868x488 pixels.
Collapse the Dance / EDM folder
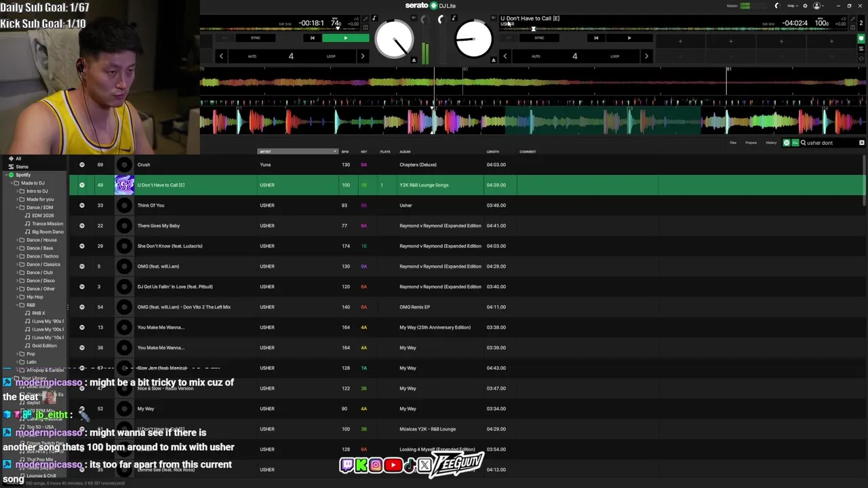17,207
